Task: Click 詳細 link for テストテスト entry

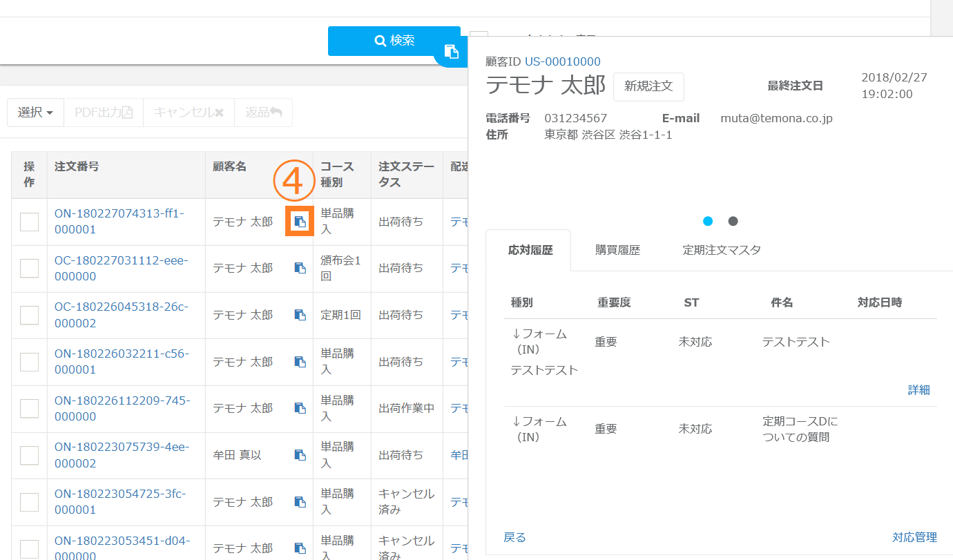Action: click(x=918, y=390)
